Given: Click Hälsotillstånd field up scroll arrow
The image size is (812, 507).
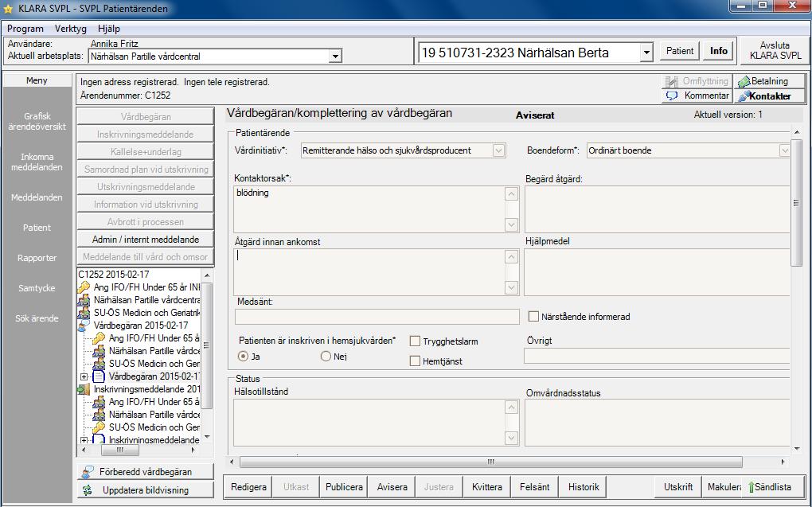Looking at the screenshot, I should (x=511, y=408).
